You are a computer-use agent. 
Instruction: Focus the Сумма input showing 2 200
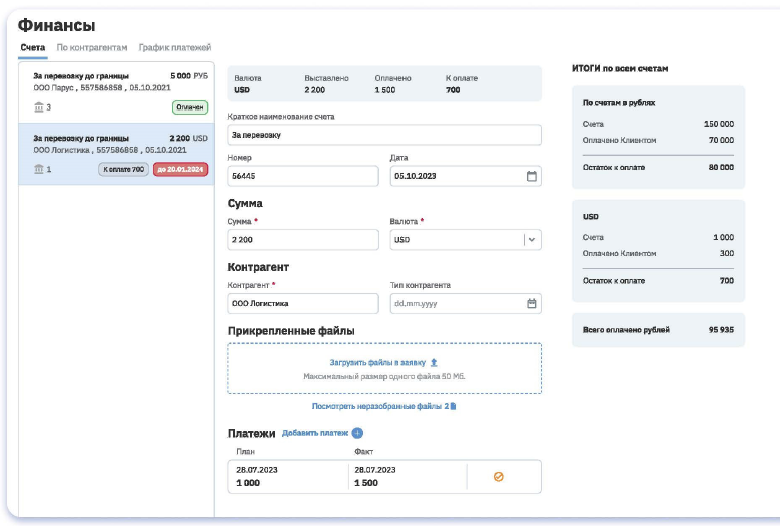tap(303, 240)
